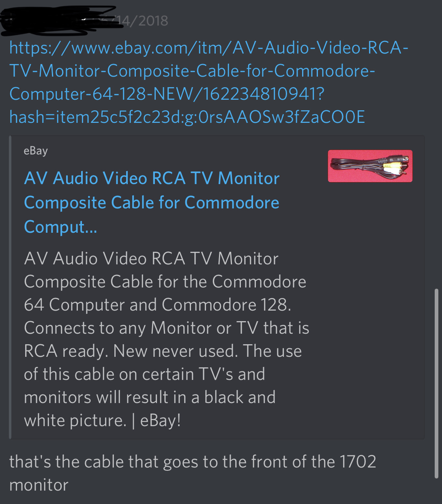
Task: Click the vertical scrollbar on the right
Action: coord(436,383)
